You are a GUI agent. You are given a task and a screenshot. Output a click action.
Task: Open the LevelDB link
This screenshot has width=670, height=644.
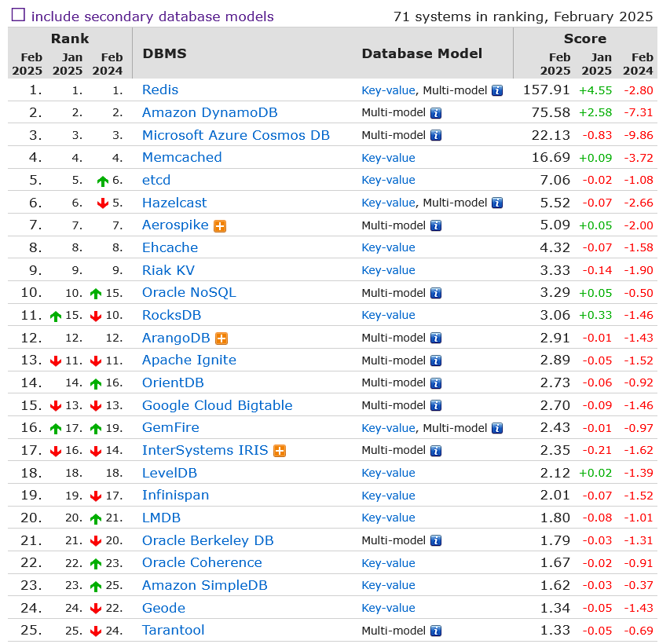pos(170,473)
